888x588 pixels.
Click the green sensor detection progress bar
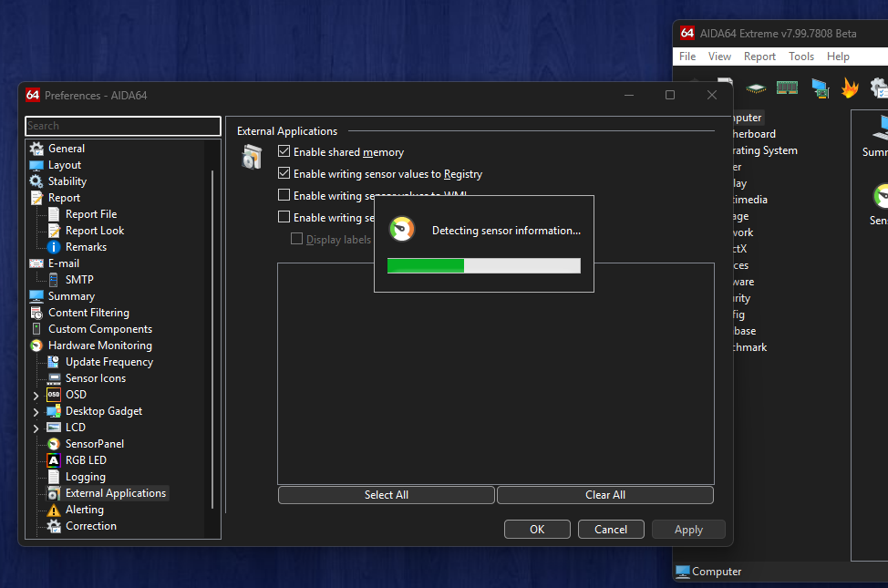(x=483, y=265)
